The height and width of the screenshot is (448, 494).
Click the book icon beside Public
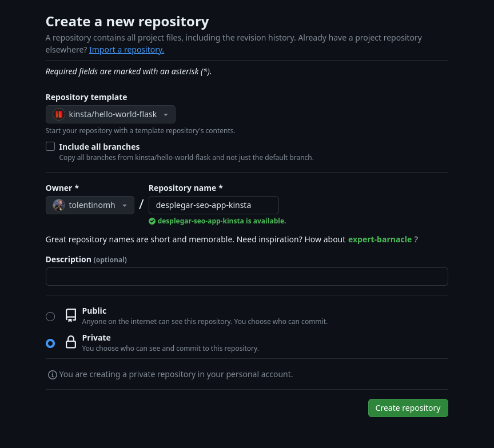[70, 315]
